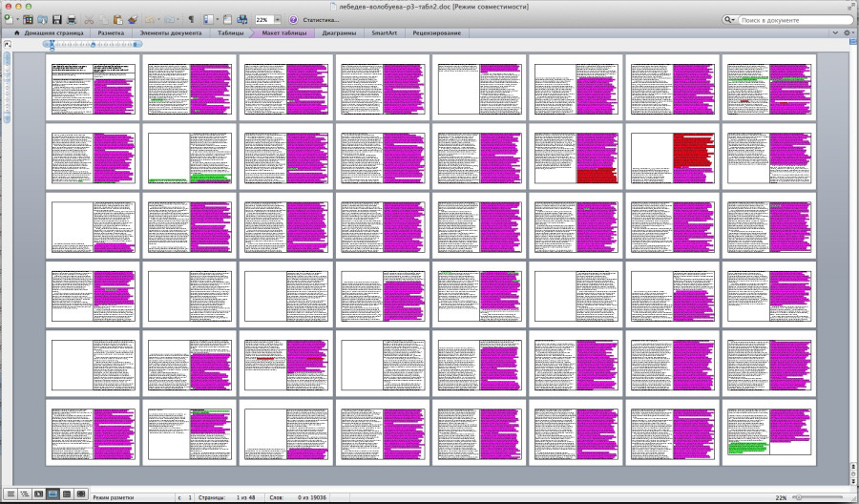
Task: Toggle the paragraph marks (¶) display
Action: point(191,19)
